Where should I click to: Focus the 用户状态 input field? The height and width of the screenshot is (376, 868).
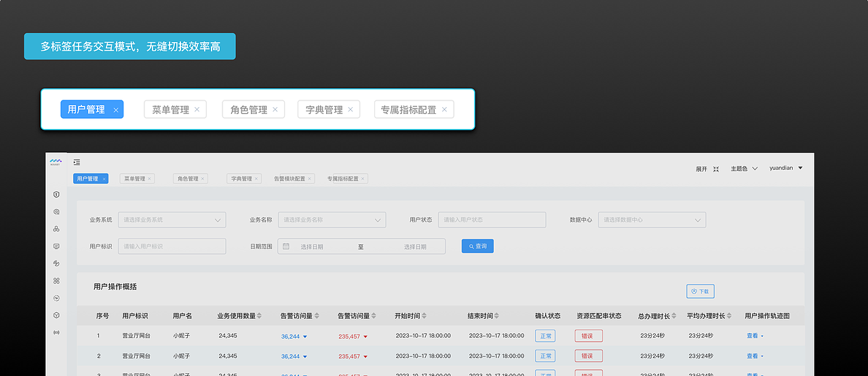coord(492,220)
